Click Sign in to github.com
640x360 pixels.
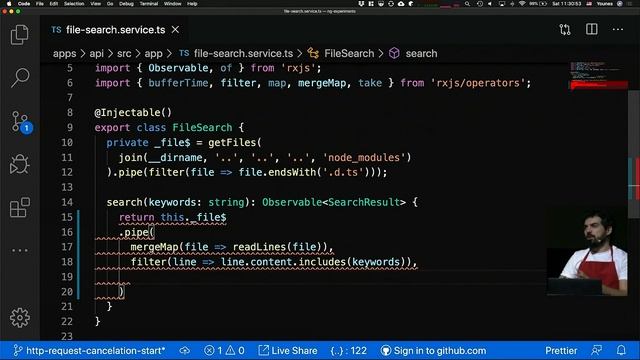[x=433, y=351]
